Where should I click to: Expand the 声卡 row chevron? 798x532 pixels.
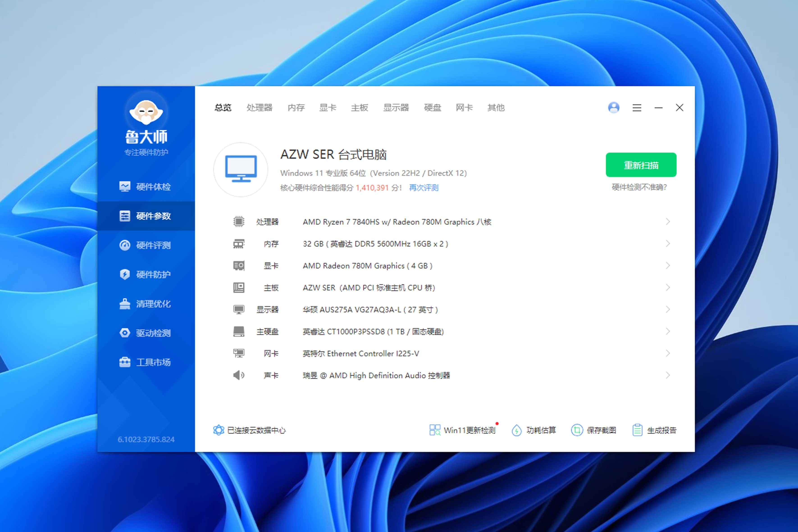[668, 375]
